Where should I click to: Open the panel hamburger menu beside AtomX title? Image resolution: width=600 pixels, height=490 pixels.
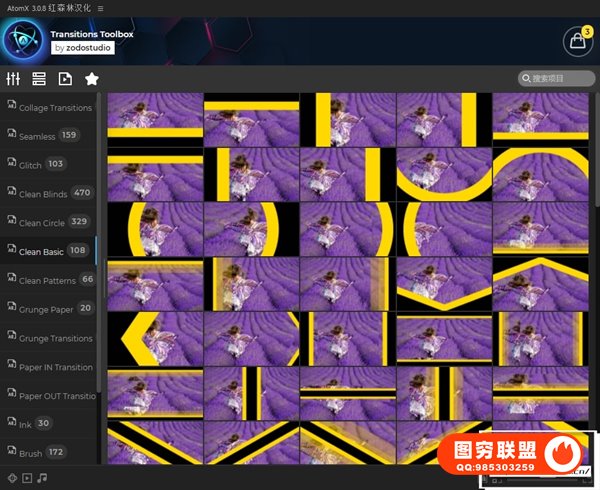coord(100,8)
